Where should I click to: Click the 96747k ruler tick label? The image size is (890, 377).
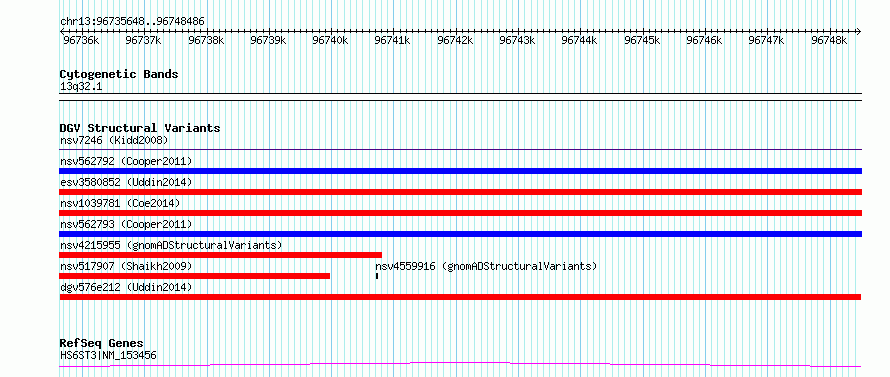click(x=767, y=40)
